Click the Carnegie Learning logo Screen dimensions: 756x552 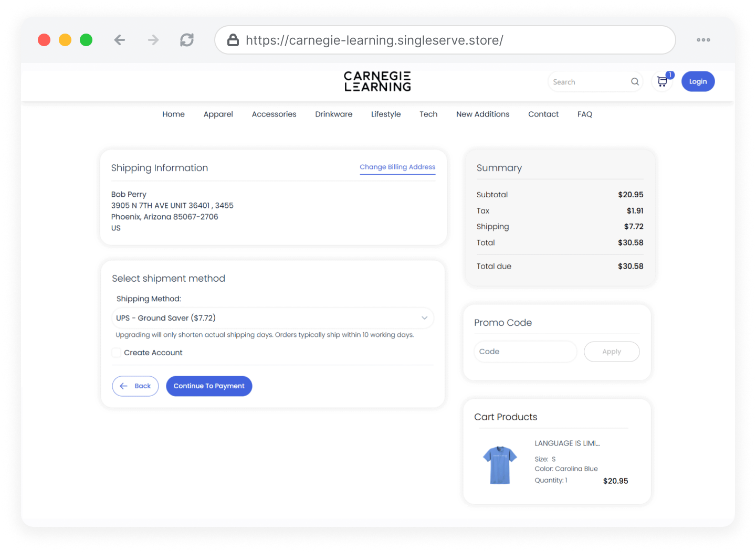coord(377,82)
